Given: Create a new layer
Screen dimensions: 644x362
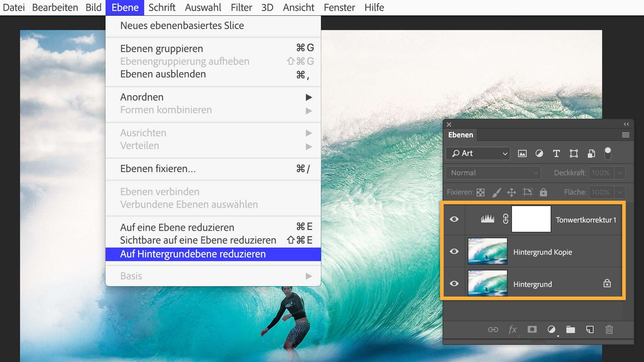Looking at the screenshot, I should [x=590, y=329].
